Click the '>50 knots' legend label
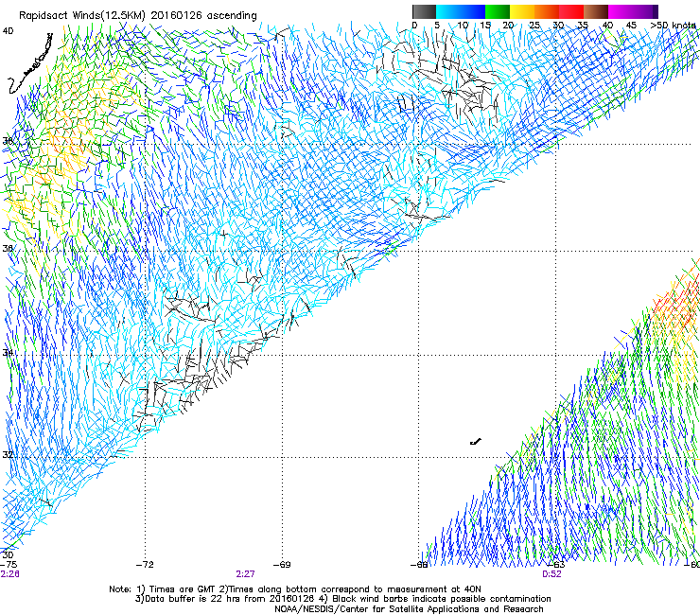The width and height of the screenshot is (700, 615). [x=674, y=26]
